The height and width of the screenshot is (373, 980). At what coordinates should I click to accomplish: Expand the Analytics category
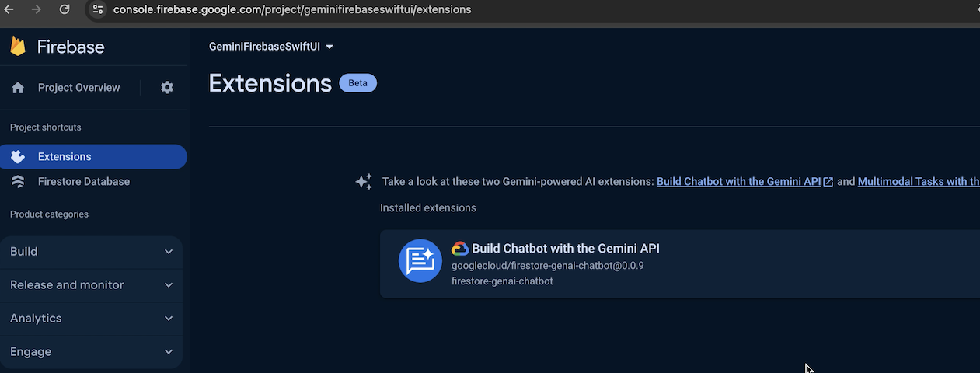click(91, 319)
